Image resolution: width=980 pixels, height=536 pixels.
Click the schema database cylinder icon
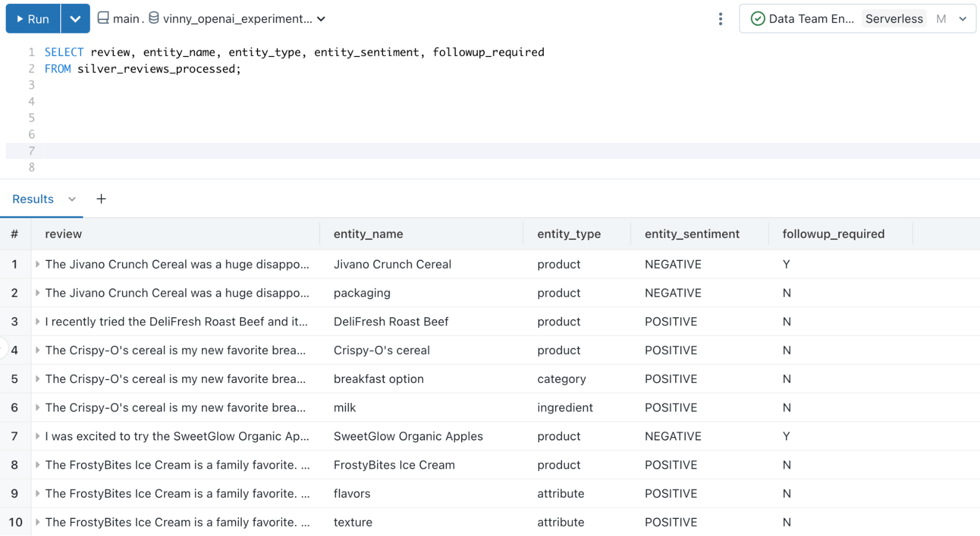tap(153, 18)
